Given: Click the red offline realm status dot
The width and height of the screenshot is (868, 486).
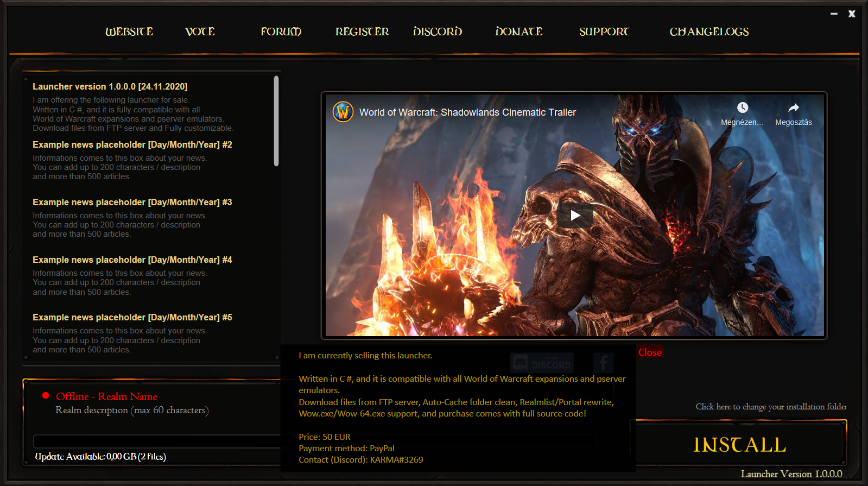Looking at the screenshot, I should point(46,395).
